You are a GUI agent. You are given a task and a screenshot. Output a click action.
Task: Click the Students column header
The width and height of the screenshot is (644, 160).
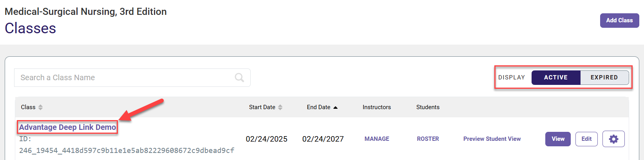(x=428, y=107)
